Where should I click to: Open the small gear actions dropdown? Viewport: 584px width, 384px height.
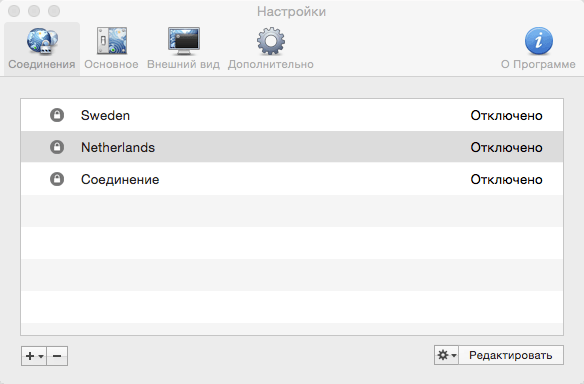click(x=446, y=355)
